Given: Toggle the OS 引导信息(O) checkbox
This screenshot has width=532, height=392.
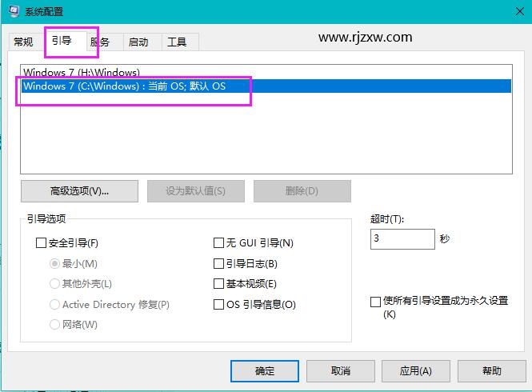Looking at the screenshot, I should click(219, 305).
